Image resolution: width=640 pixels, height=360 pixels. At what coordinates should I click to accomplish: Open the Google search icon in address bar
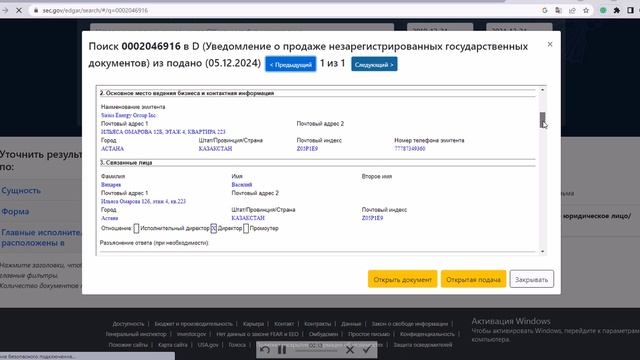pyautogui.click(x=544, y=11)
